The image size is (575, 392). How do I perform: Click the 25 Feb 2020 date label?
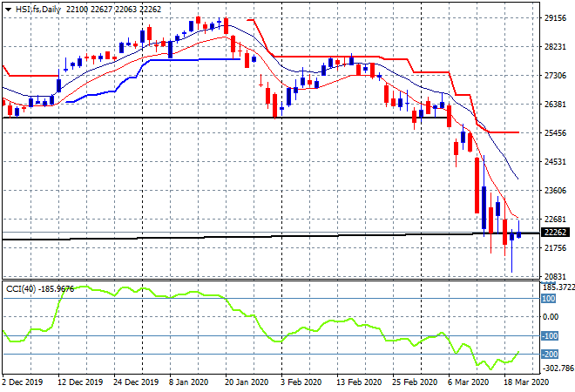coord(415,382)
